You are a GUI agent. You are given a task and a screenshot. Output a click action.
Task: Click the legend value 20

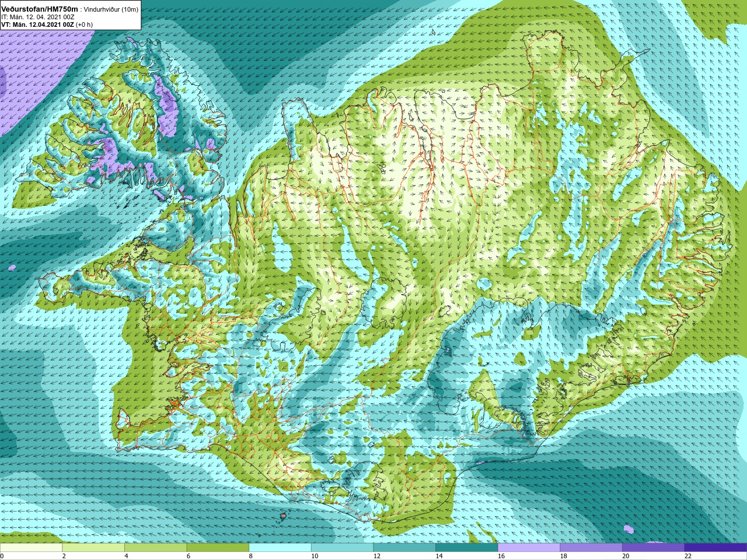click(x=626, y=556)
